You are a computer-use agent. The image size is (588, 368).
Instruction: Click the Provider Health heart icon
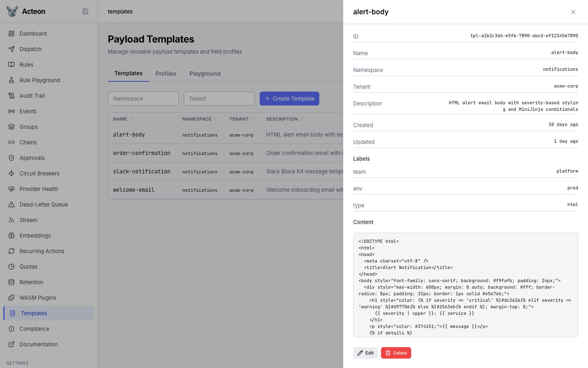coord(11,189)
